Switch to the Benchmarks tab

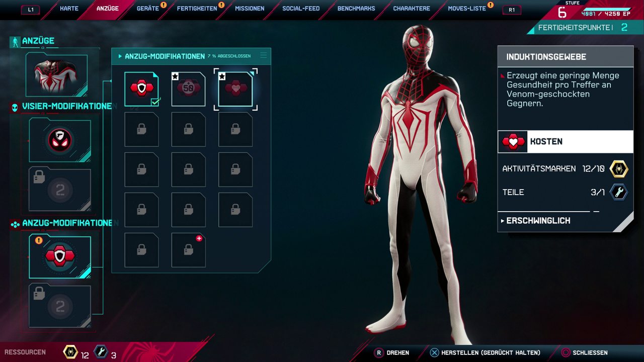click(x=356, y=9)
